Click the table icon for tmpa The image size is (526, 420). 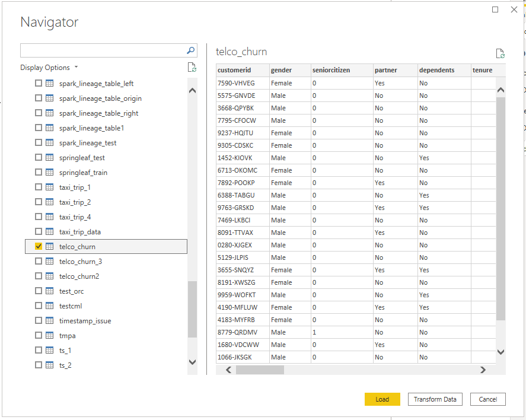pyautogui.click(x=49, y=335)
